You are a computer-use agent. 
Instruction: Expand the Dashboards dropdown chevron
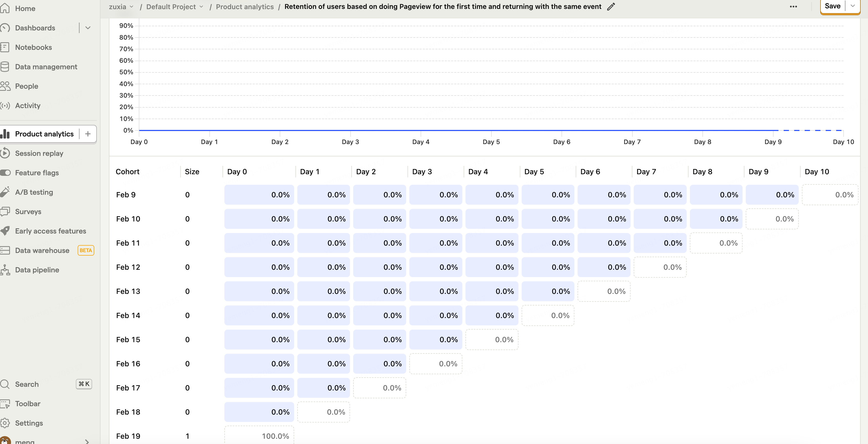tap(88, 28)
